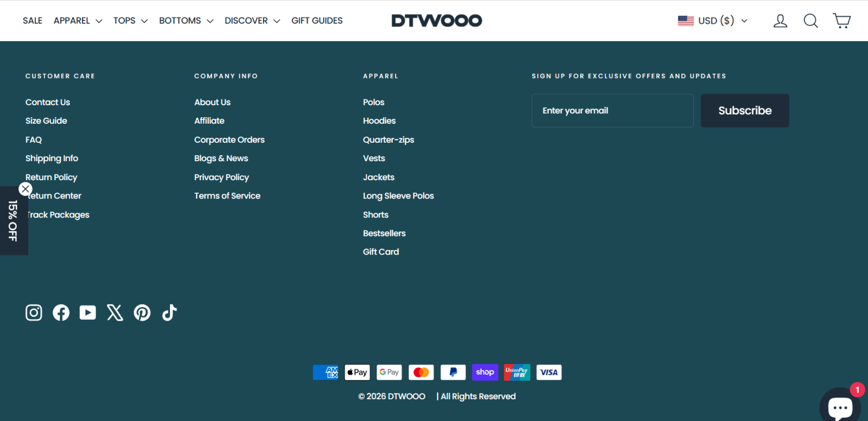The height and width of the screenshot is (421, 868).
Task: Open the Return Center link
Action: tap(53, 196)
